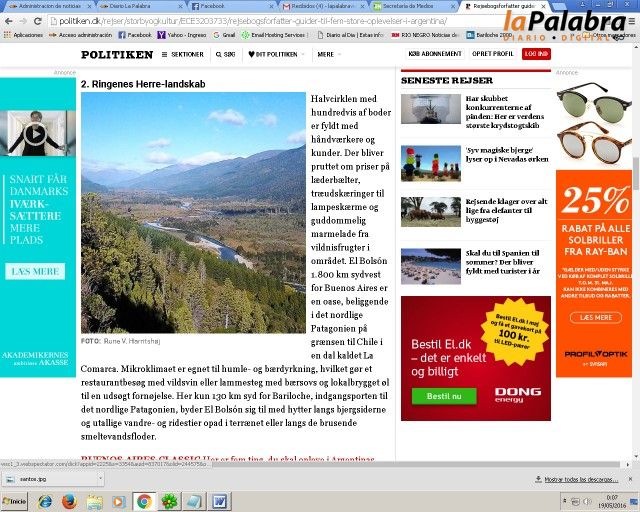Open the Søg search in Politiken header

[x=226, y=54]
